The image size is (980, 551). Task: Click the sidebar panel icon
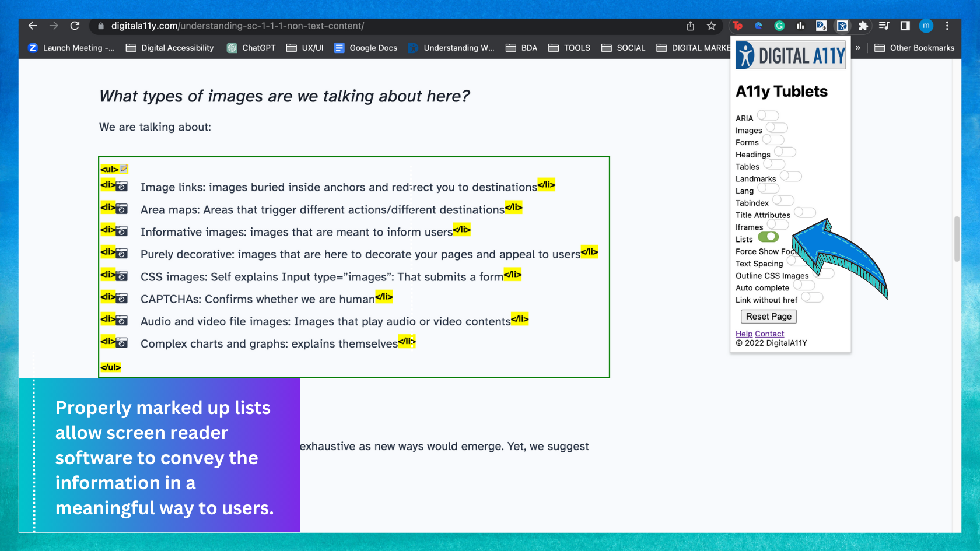[905, 26]
